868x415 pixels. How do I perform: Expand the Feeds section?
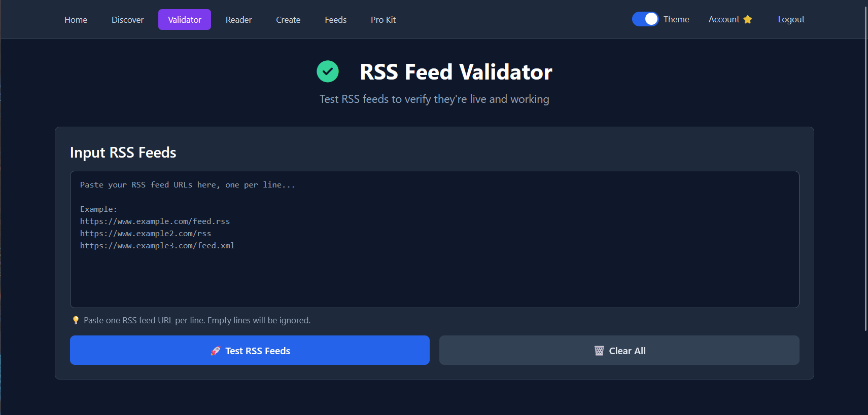point(335,20)
